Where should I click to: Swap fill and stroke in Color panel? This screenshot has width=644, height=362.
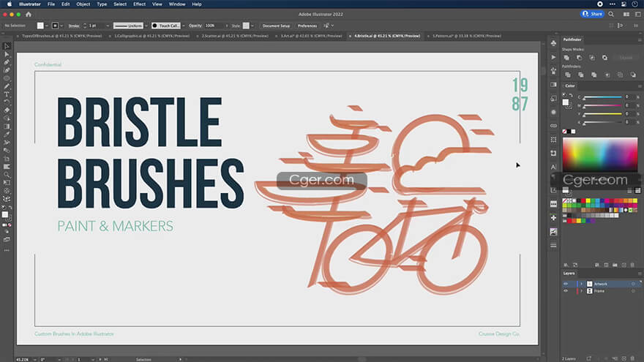(571, 95)
